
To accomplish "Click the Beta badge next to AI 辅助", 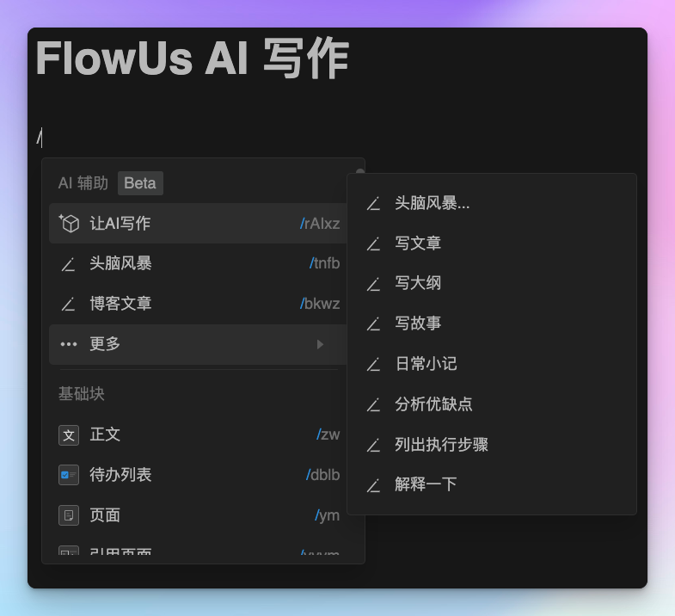I will [140, 183].
